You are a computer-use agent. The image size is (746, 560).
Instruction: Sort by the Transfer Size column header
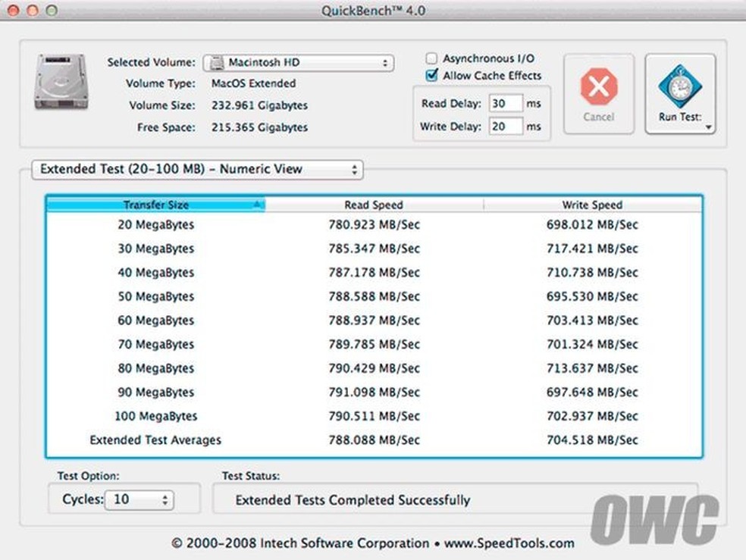[x=155, y=205]
